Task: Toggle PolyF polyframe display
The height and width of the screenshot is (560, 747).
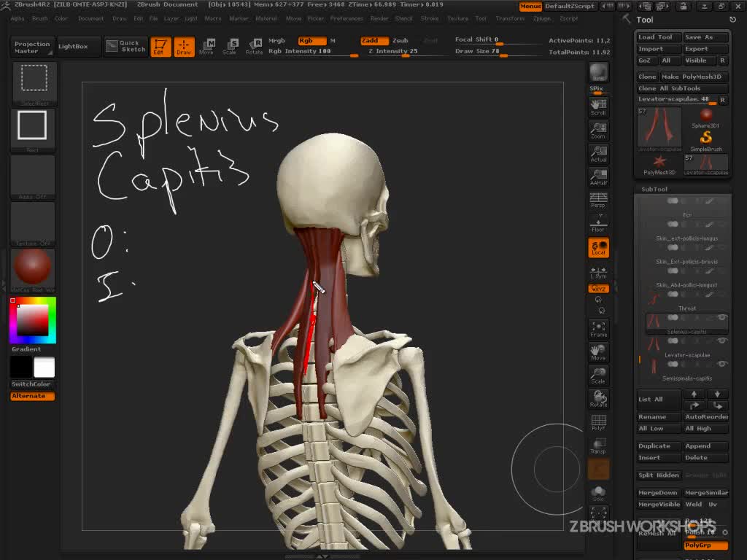Action: pos(598,422)
